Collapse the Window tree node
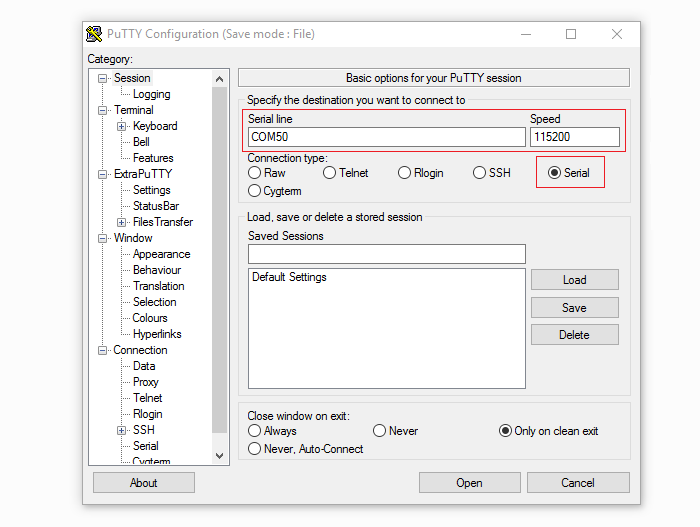Viewport: 700px width, 527px height. point(103,238)
